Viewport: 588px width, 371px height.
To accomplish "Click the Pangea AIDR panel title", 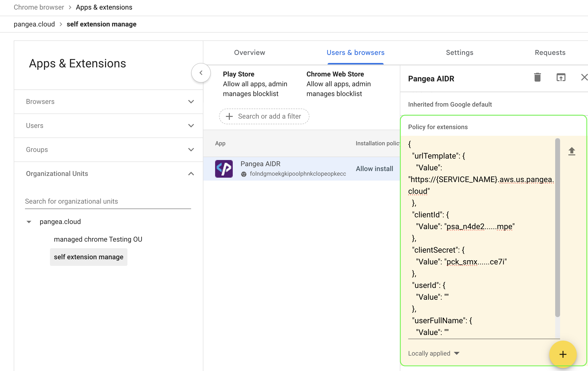I will 431,79.
